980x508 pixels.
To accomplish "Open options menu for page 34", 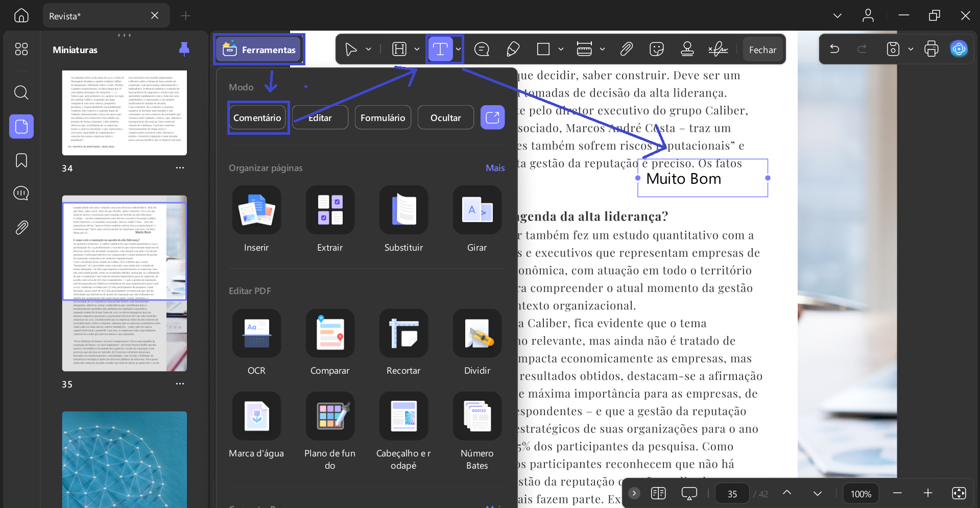I will [180, 168].
